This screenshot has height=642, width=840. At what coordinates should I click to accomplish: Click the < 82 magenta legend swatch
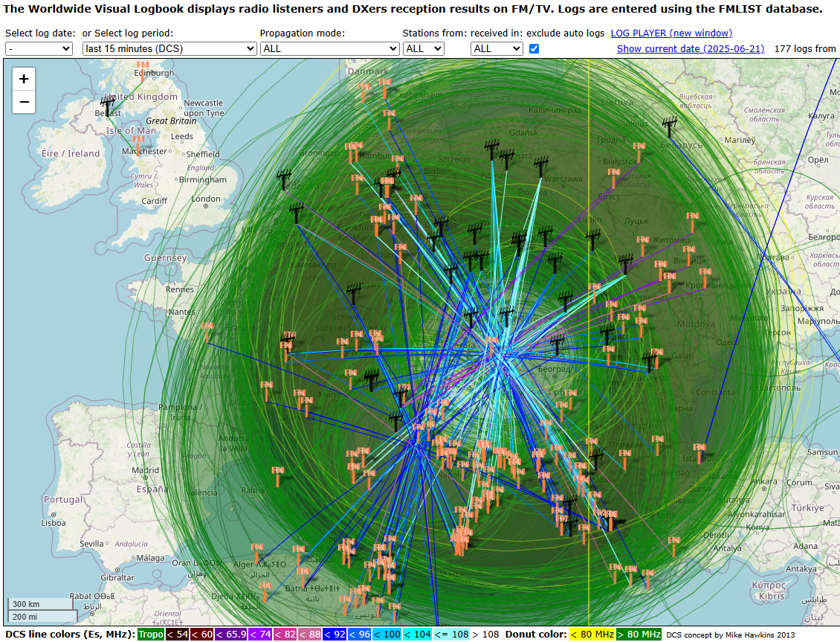click(285, 635)
